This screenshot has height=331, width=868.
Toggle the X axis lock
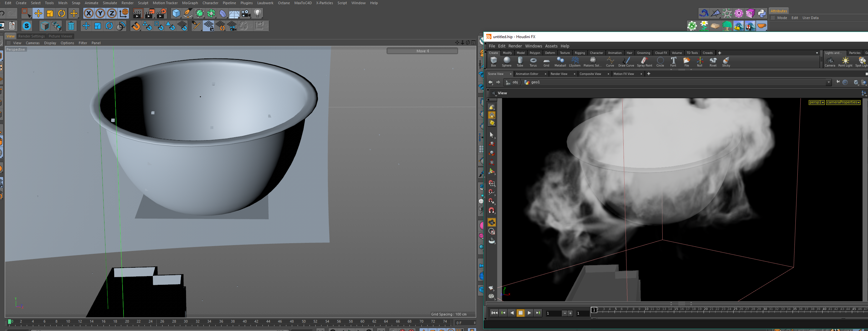[89, 14]
